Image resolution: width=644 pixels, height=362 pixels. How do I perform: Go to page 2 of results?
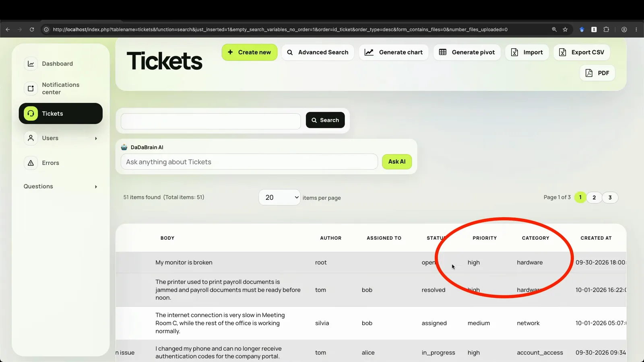point(594,197)
